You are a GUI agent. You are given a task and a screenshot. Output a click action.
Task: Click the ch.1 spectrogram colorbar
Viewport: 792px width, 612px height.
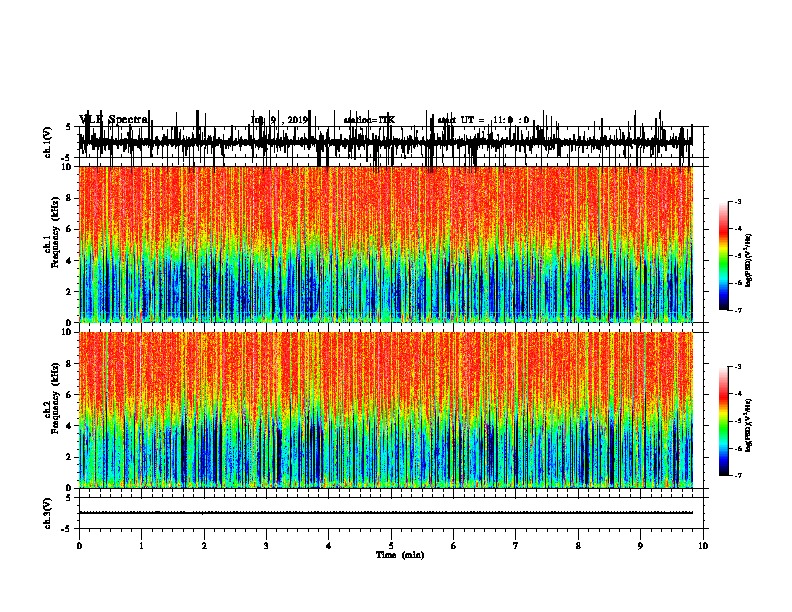pyautogui.click(x=723, y=256)
